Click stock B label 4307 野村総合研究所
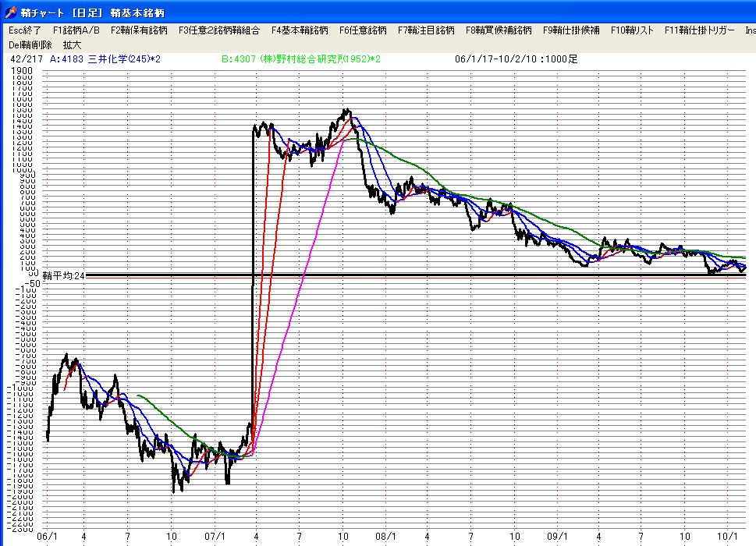The height and width of the screenshot is (546, 756). (x=301, y=58)
